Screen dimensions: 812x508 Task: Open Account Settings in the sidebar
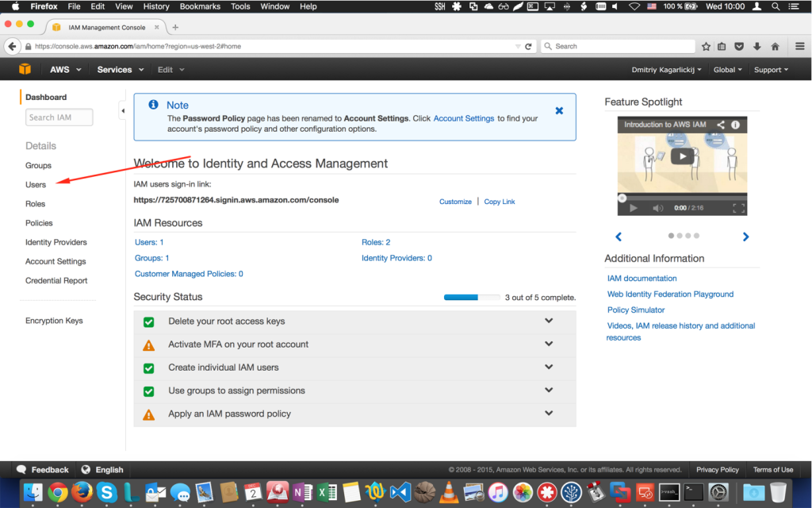(x=56, y=261)
